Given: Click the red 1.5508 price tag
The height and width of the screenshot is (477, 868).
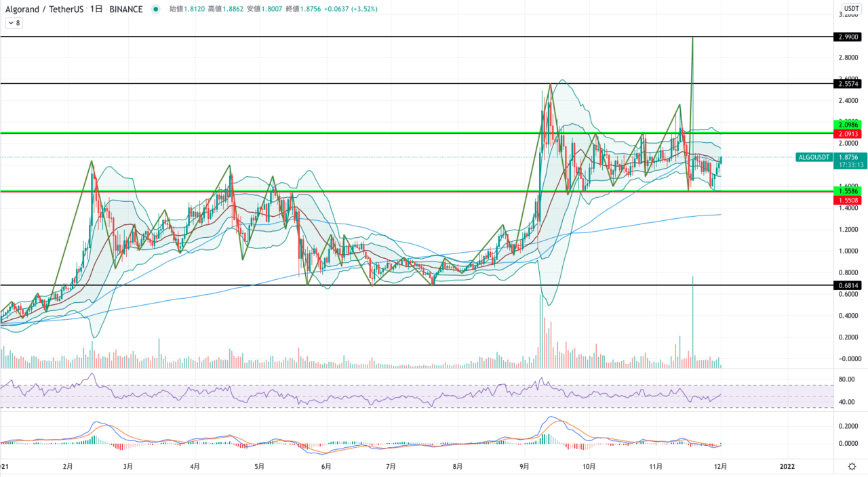Looking at the screenshot, I should coord(847,201).
